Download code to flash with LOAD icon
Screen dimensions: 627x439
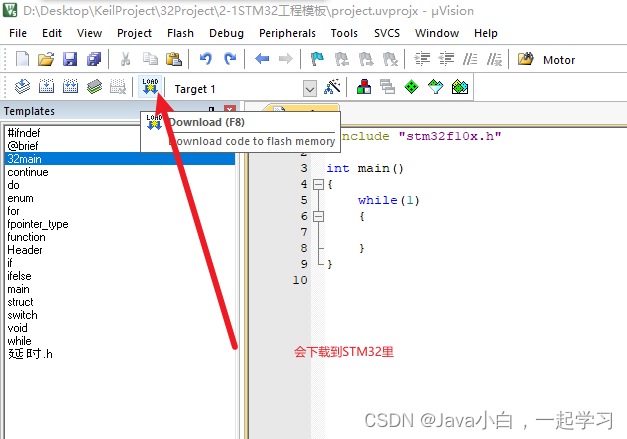click(x=150, y=86)
